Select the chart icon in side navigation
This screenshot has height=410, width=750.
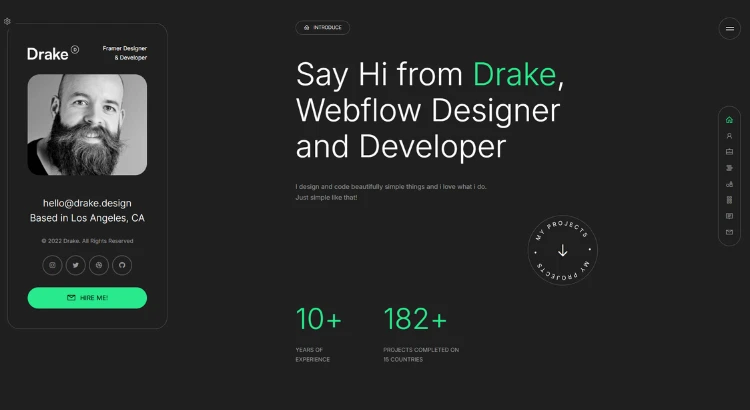coord(729,184)
